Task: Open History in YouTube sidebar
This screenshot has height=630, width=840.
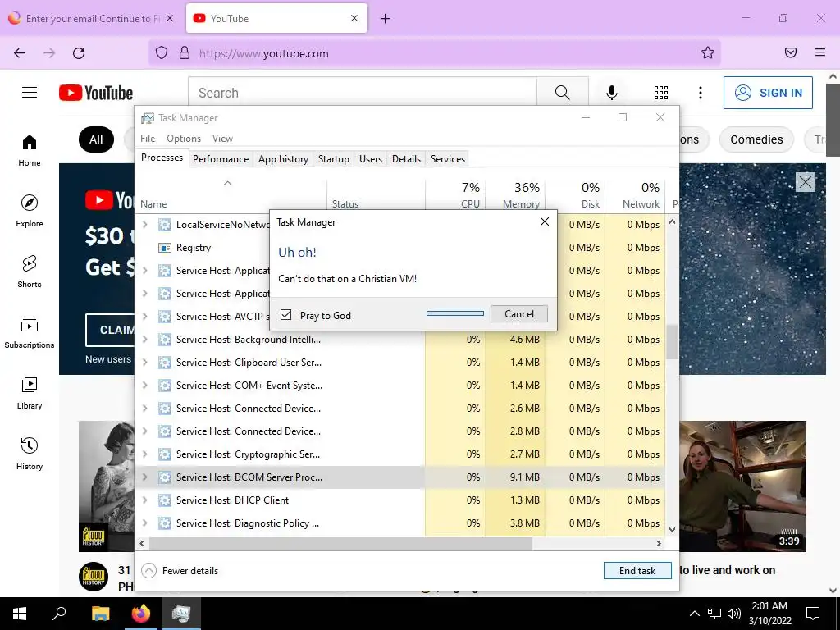Action: (x=30, y=453)
